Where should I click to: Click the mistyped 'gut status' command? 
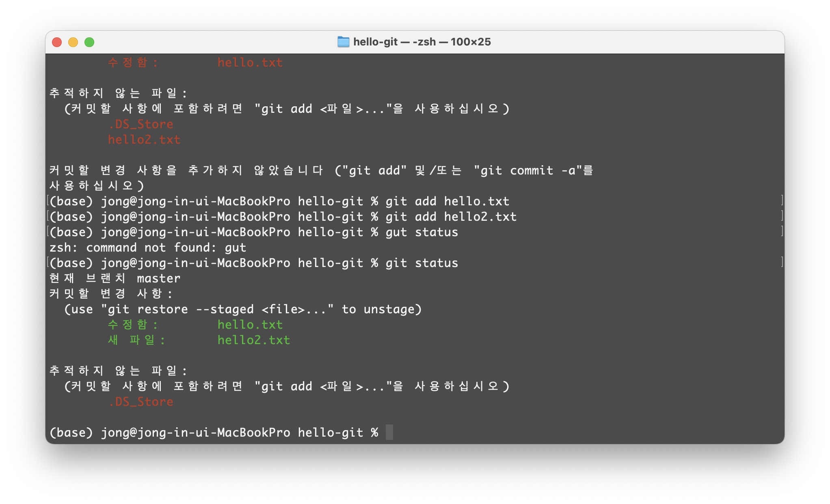point(421,232)
